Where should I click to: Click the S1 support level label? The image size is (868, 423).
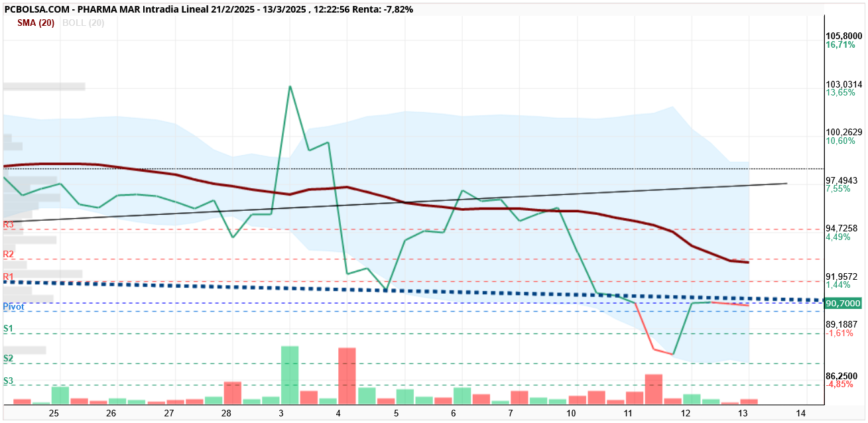[9, 329]
